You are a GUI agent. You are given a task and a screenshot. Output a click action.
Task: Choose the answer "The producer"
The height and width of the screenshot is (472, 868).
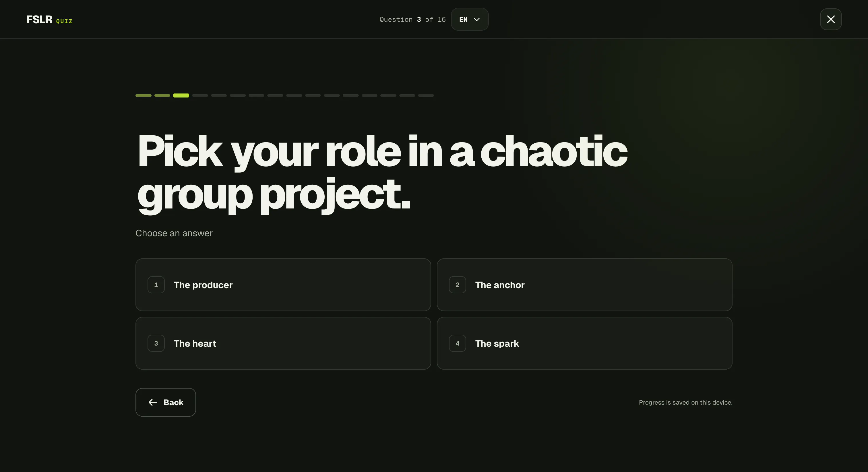(x=283, y=285)
